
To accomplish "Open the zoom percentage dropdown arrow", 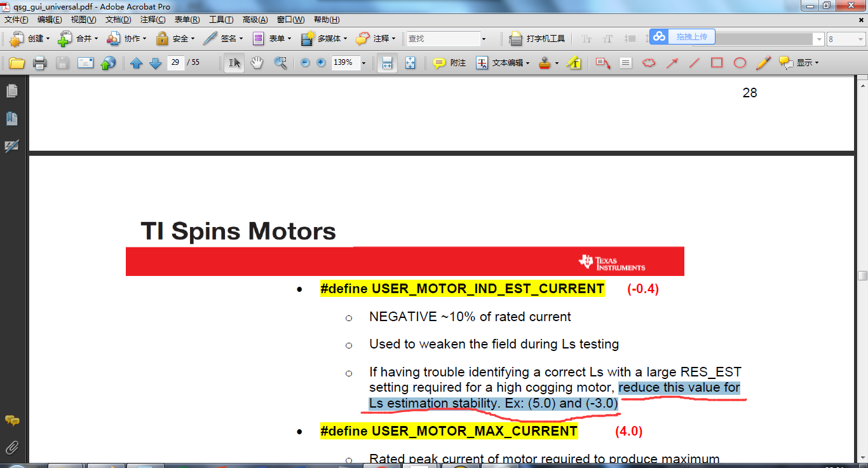I will [363, 63].
